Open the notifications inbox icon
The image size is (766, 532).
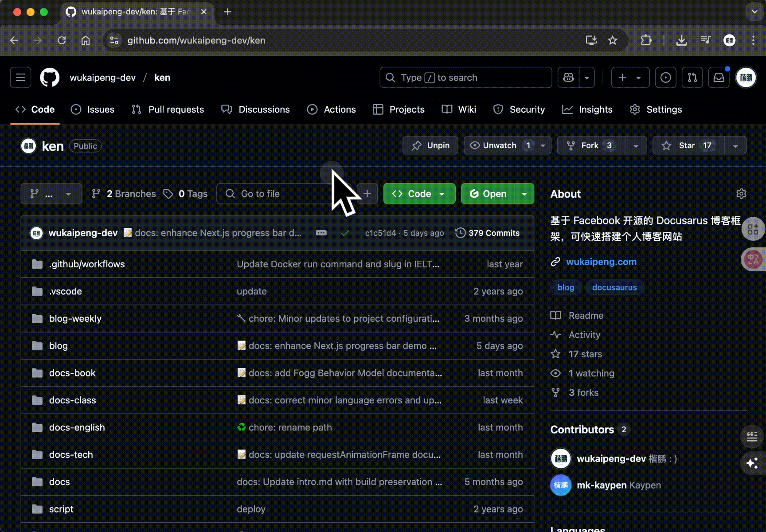[719, 78]
